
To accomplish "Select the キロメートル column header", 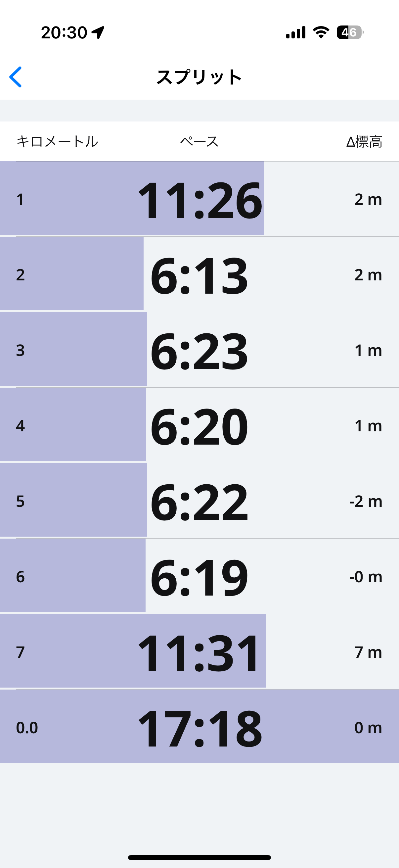I will (57, 142).
